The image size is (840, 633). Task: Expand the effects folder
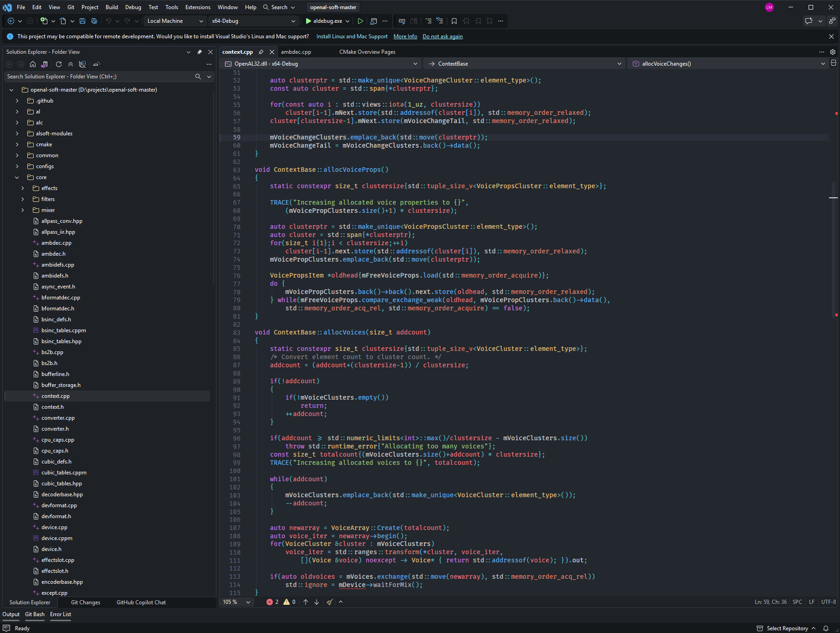23,188
